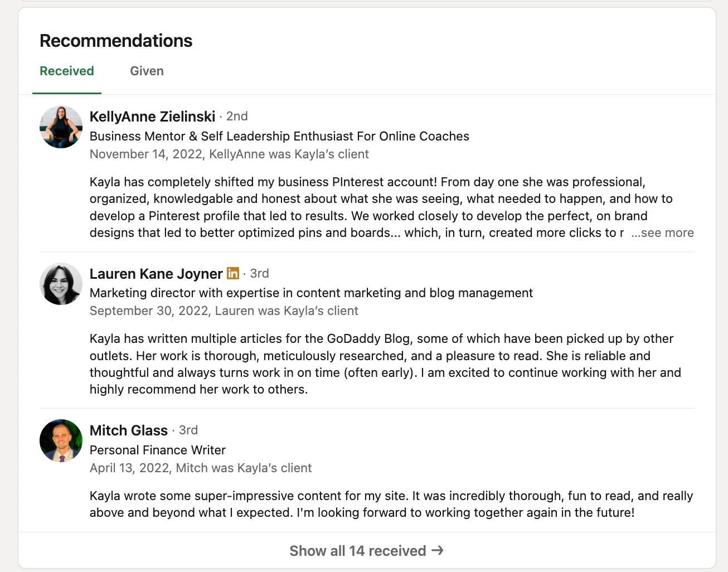Click Mitch's Personal Finance Writer headline

click(x=158, y=450)
